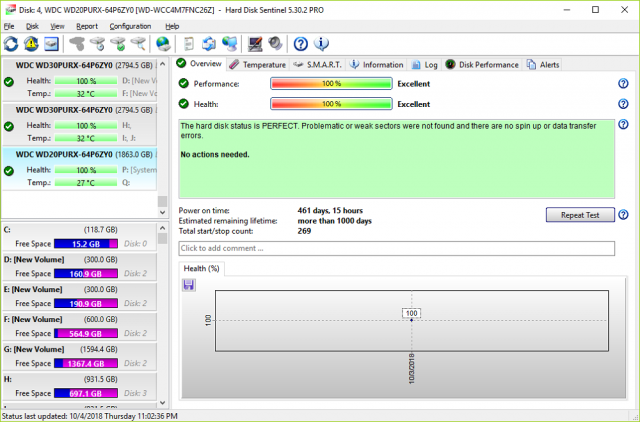
Task: Click the disk list scroll up arrow
Action: click(x=163, y=64)
